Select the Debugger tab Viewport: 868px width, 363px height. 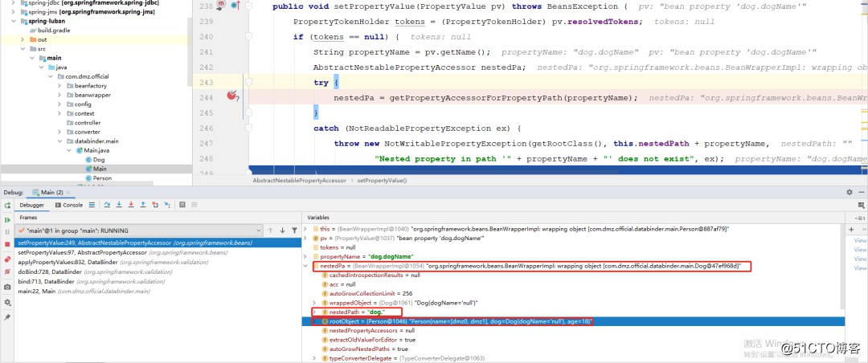point(32,205)
